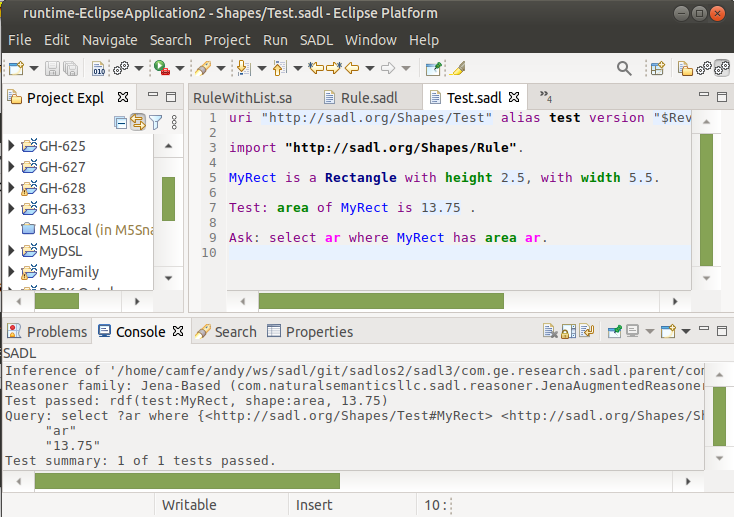Expand the GH-625 project node
Image resolution: width=734 pixels, height=517 pixels.
[x=11, y=146]
